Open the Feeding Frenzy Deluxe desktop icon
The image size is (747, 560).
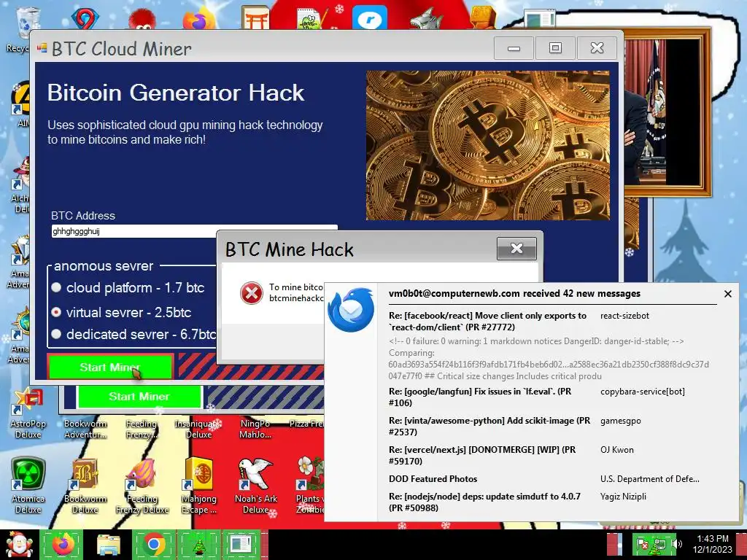click(142, 485)
